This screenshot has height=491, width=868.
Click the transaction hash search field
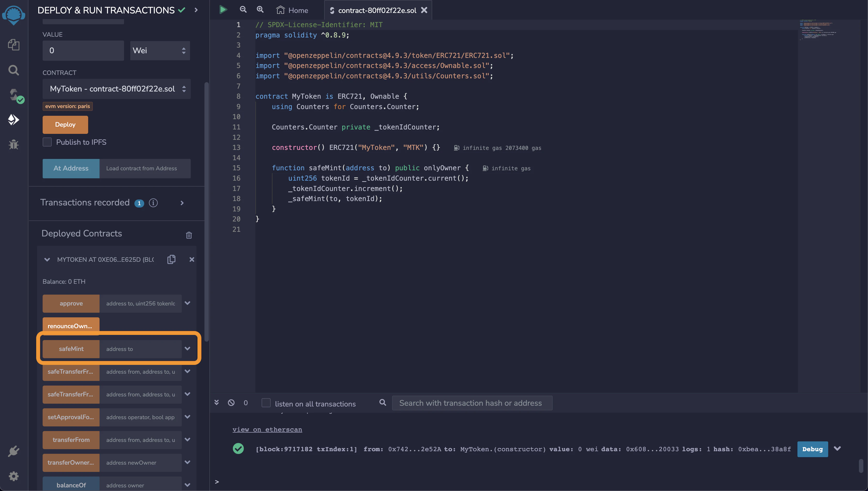[471, 403]
